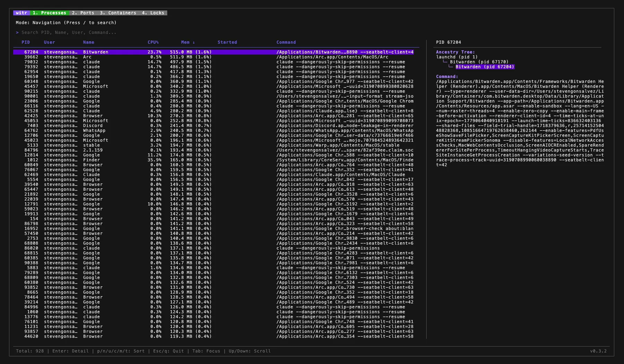This screenshot has width=624, height=364.
Task: Open the Ports tab
Action: point(83,13)
